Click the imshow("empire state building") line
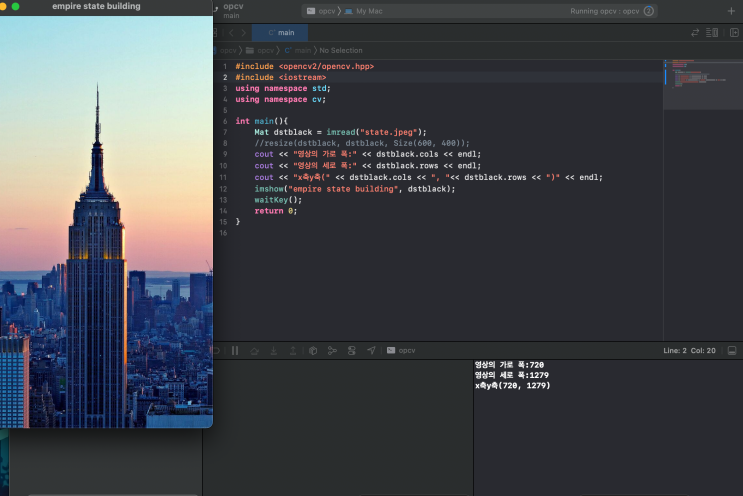Image resolution: width=743 pixels, height=496 pixels. (x=354, y=189)
